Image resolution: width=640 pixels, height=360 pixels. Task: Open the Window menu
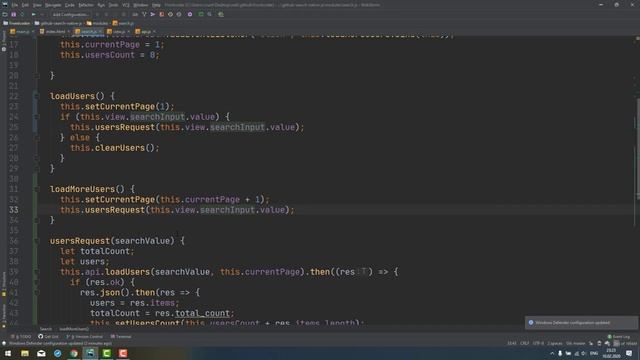(x=140, y=5)
